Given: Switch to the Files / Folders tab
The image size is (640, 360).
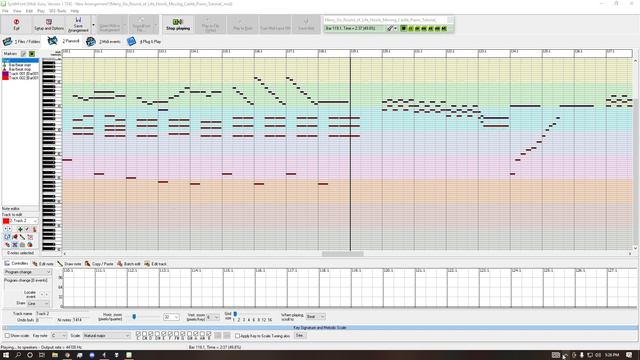Looking at the screenshot, I should coord(22,41).
